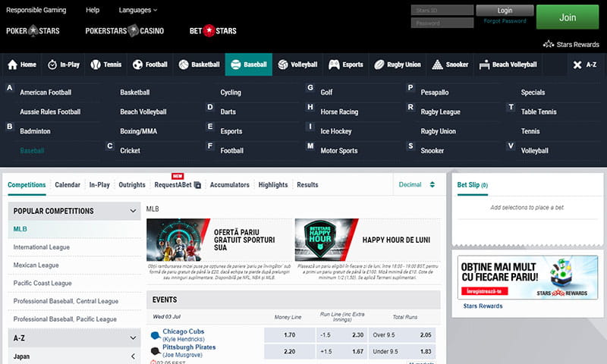This screenshot has width=607, height=364.
Task: Select run line +1.5 at 1.67
Action: click(x=342, y=351)
